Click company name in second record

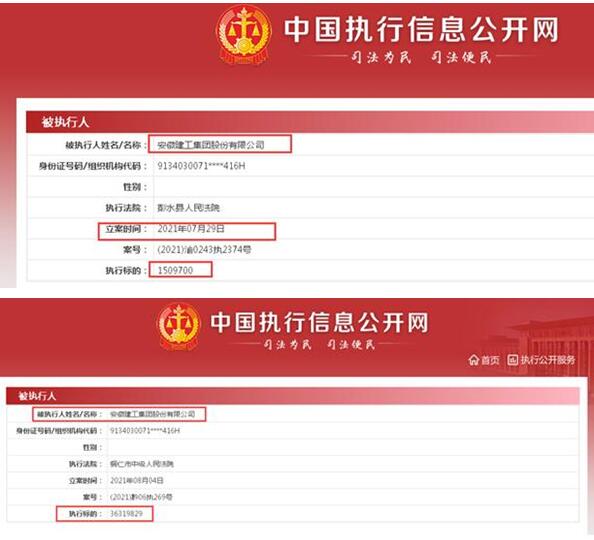click(152, 414)
